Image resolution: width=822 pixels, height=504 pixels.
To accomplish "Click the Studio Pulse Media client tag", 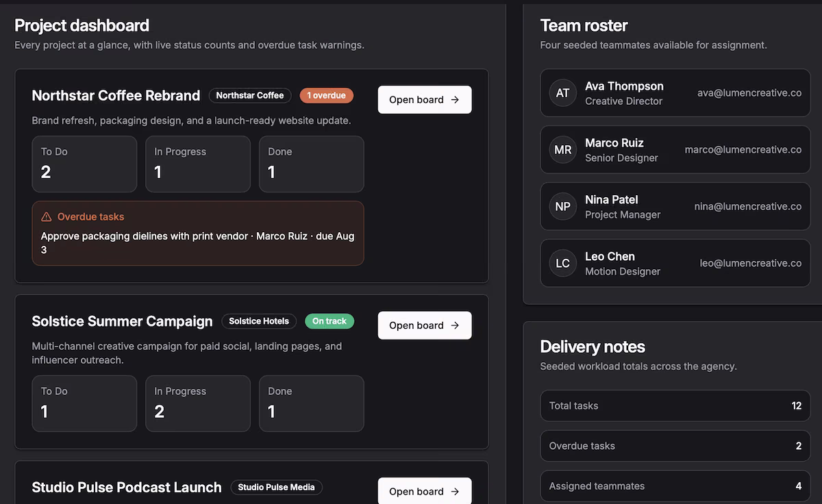I will coord(276,488).
